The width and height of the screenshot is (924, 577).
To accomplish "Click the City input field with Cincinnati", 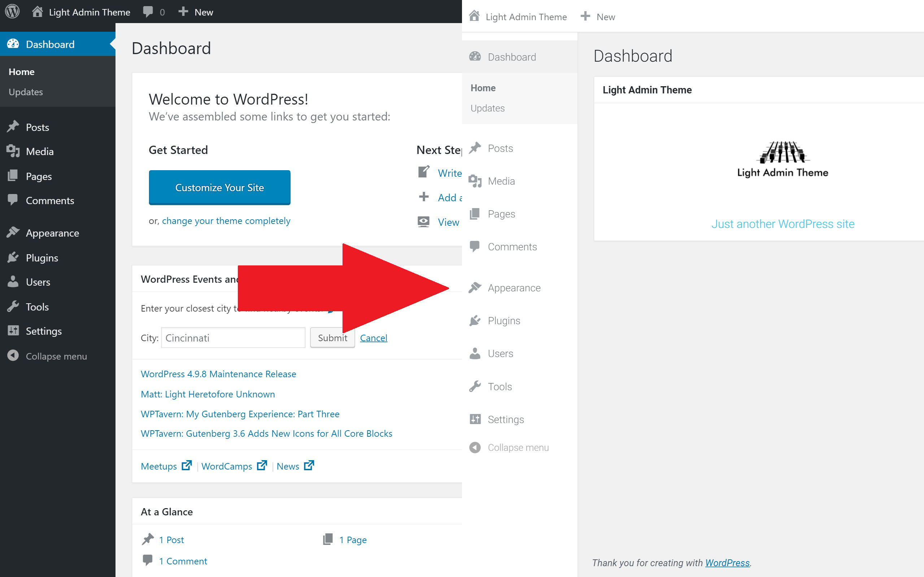I will tap(233, 338).
